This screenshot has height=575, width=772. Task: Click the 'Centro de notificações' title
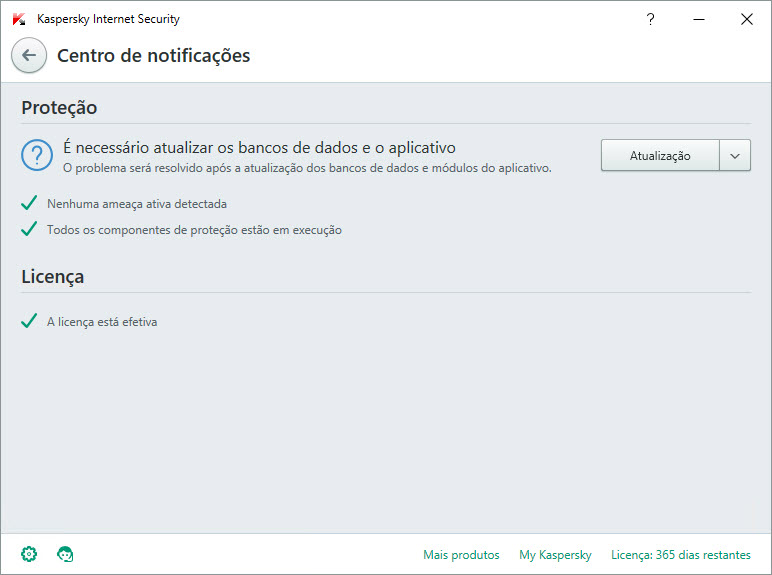(x=154, y=56)
